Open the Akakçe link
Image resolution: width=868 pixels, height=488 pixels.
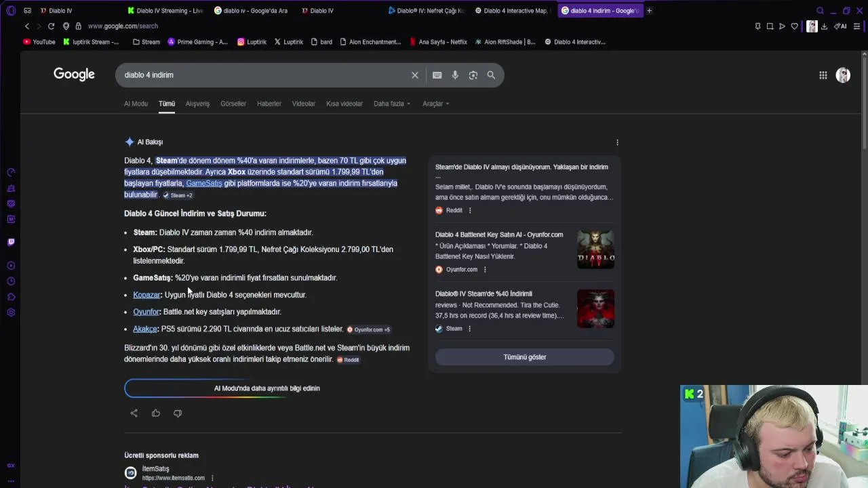144,329
